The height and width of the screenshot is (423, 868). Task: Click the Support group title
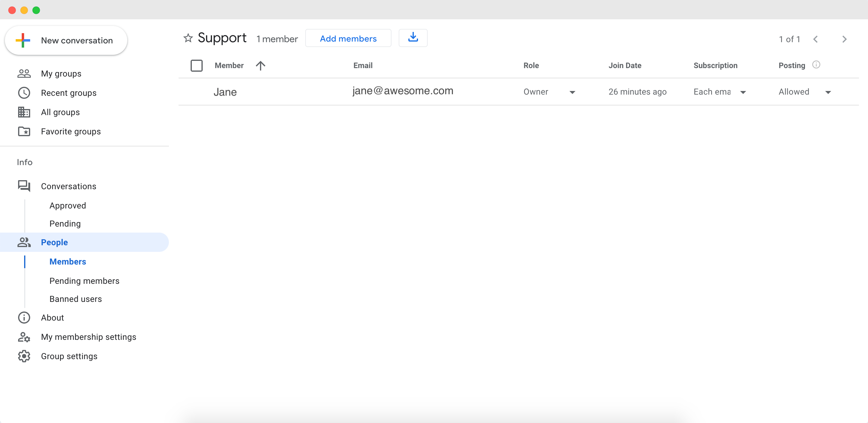point(222,37)
